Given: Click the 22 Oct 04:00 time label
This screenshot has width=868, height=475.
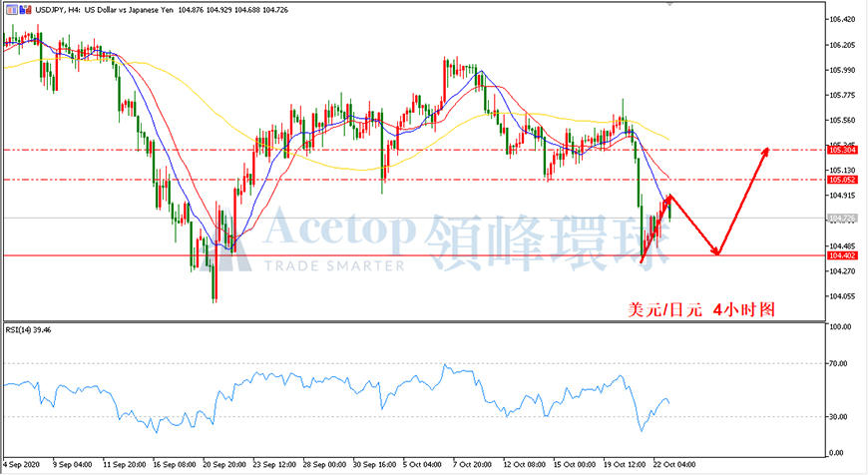Looking at the screenshot, I should [x=674, y=464].
